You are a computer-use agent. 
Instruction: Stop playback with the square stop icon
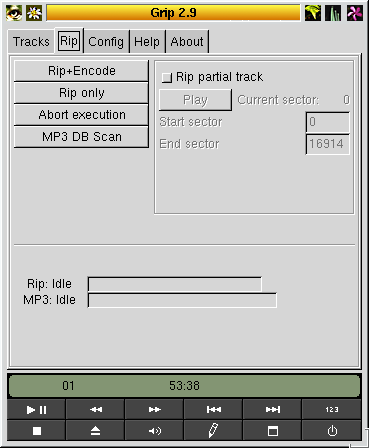pyautogui.click(x=36, y=431)
